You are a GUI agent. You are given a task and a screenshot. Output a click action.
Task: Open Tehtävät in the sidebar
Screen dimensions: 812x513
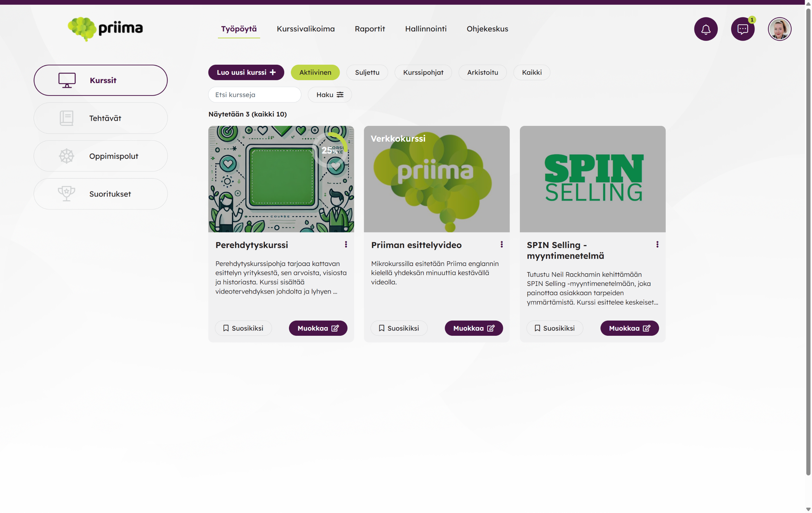(101, 118)
